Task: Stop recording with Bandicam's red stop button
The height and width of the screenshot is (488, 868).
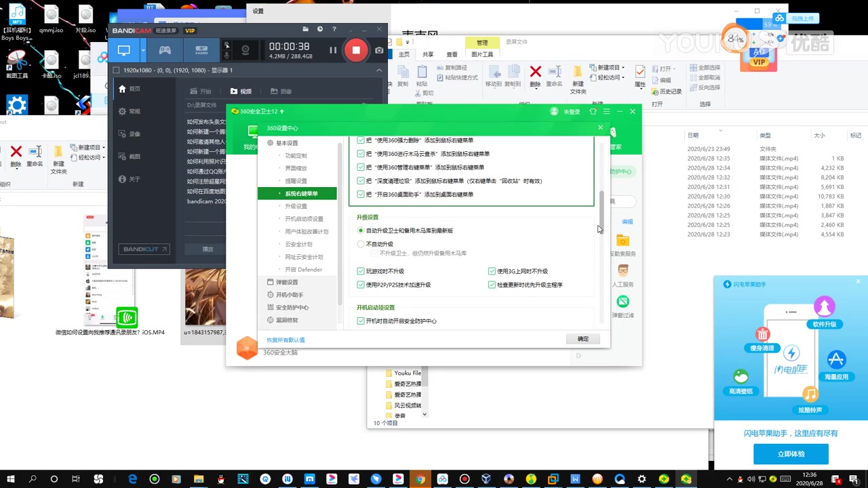Action: [355, 50]
